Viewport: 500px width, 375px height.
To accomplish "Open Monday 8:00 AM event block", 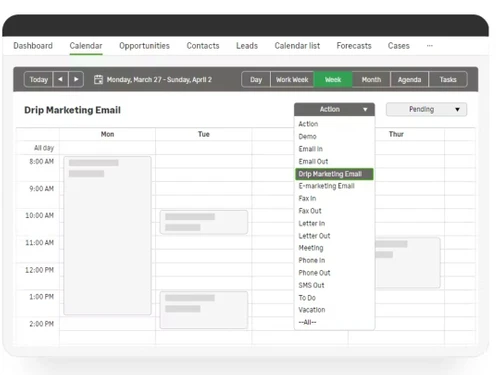I will [107, 235].
